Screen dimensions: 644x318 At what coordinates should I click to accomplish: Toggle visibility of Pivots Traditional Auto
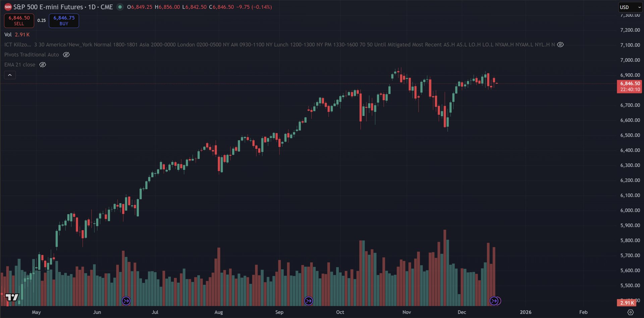66,55
